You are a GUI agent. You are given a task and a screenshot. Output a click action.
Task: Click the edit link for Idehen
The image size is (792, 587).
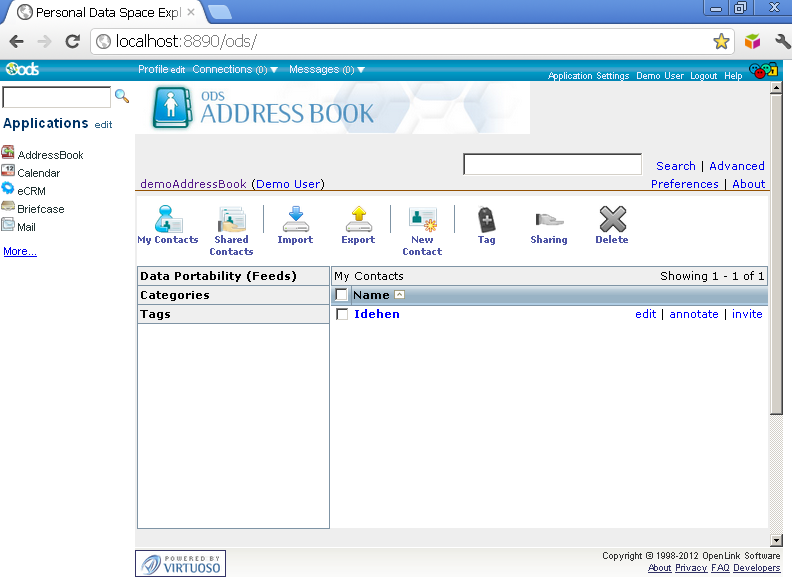(645, 314)
